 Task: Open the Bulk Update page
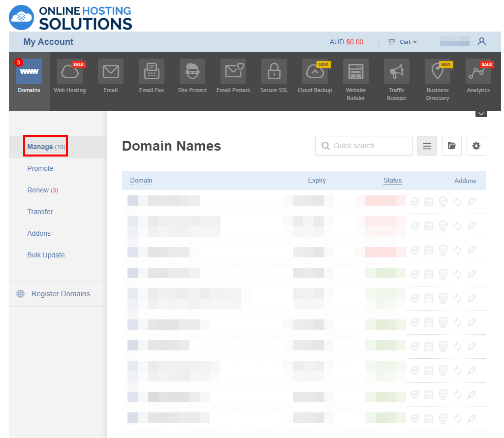[46, 255]
